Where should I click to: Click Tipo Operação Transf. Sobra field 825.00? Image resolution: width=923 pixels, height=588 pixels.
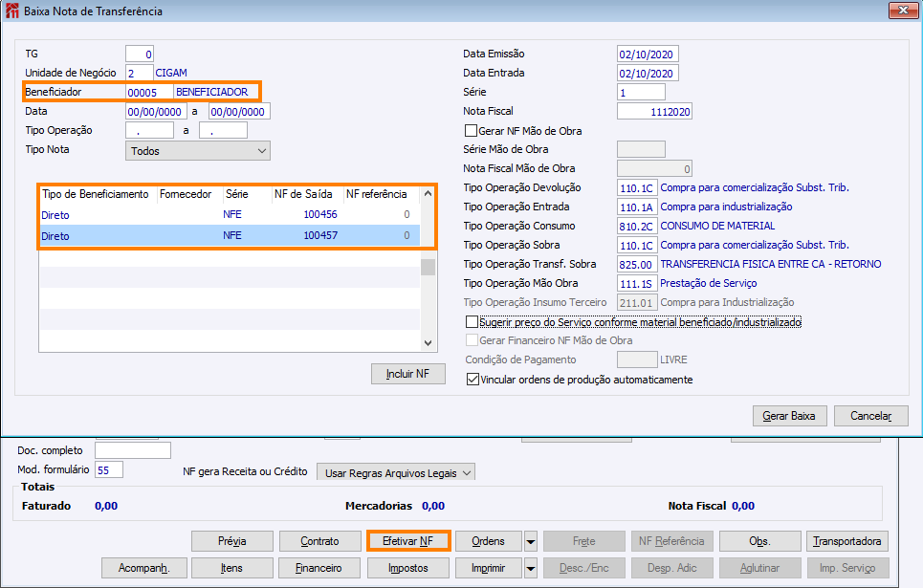637,264
